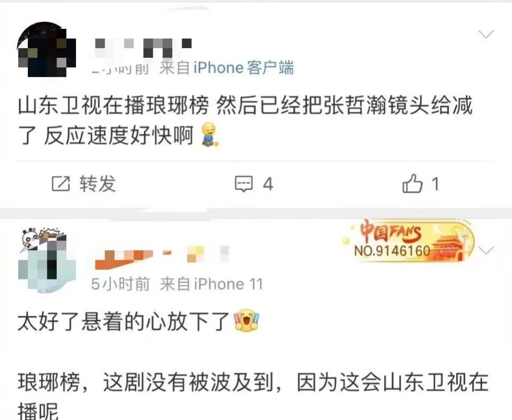Viewport: 512px width, 420px height.
Task: Click the like count 1
Action: pos(435,183)
